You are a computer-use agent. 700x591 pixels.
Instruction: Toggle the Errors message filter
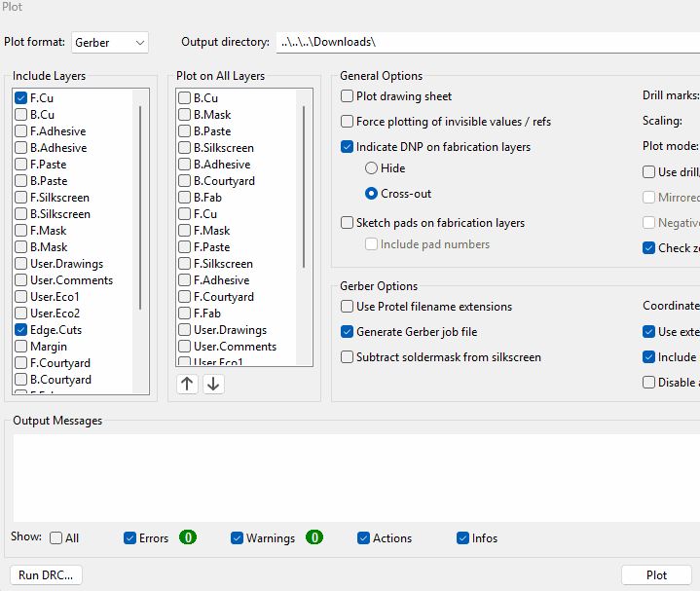[x=130, y=538]
